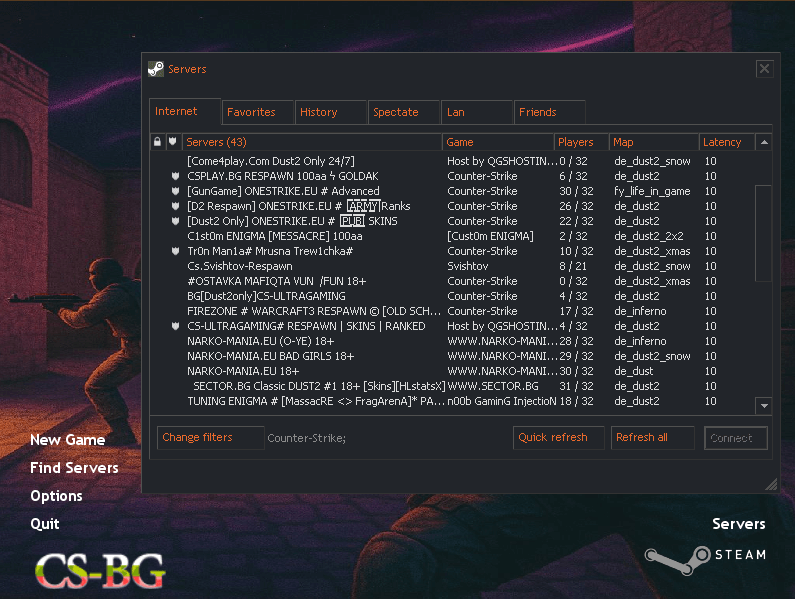
Task: Select the NARKO-MANIA.EU 18+ server on de_dust
Action: point(452,371)
